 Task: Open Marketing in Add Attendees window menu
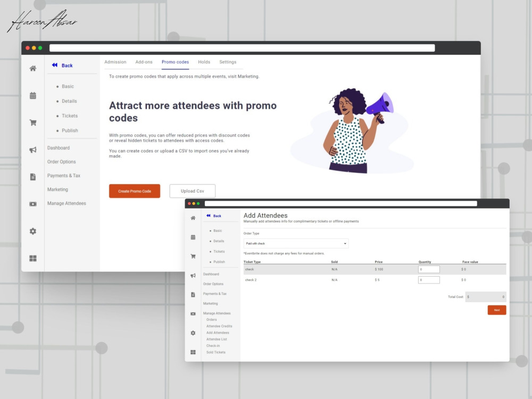tap(210, 304)
